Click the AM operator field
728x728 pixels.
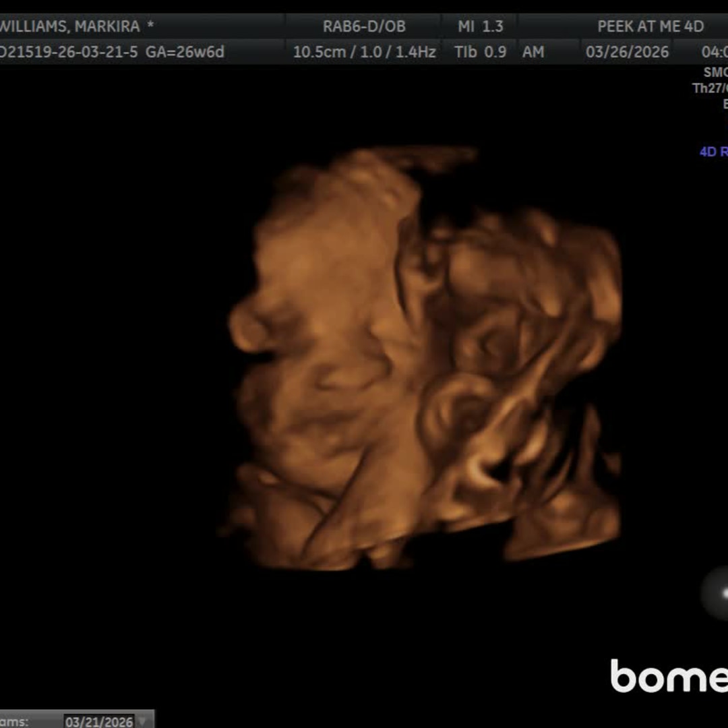click(533, 52)
